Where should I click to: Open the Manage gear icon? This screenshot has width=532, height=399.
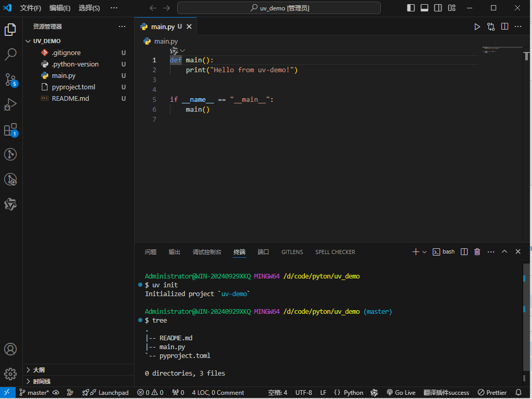pyautogui.click(x=10, y=374)
